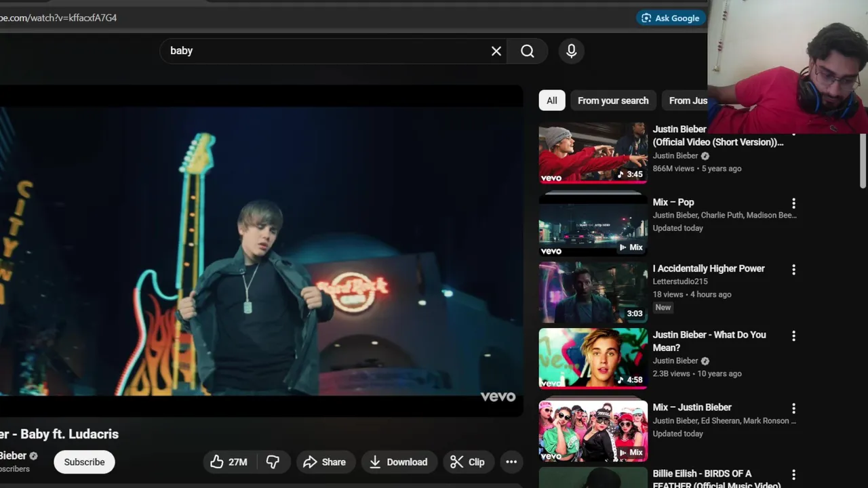Viewport: 868px width, 488px height.
Task: Open the Justin Bieber Official Video (Short Version) thumbnail
Action: click(593, 153)
